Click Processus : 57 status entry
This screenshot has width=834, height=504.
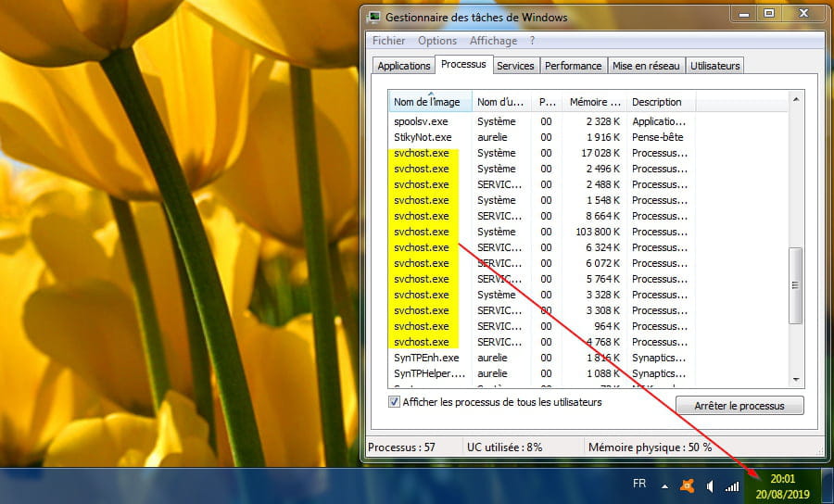(401, 447)
